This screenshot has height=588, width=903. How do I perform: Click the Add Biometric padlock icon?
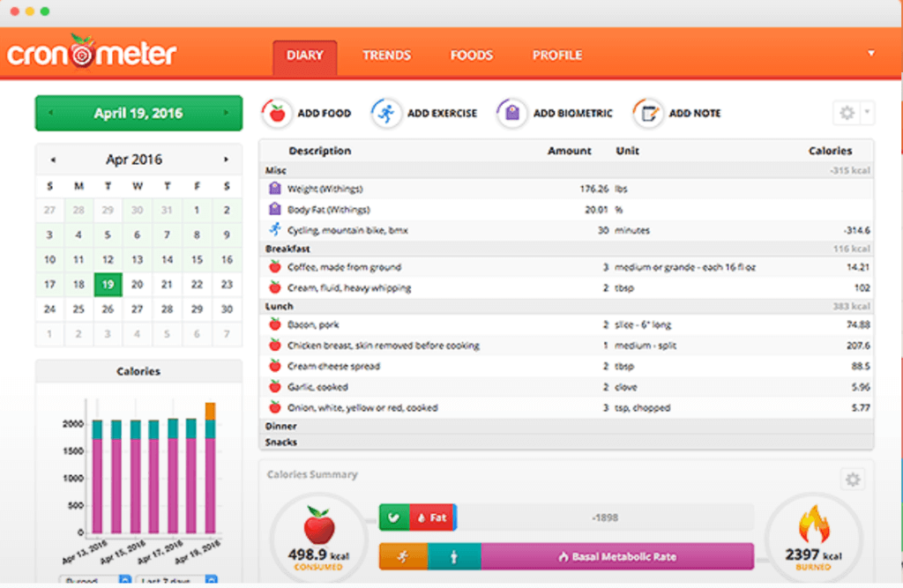coord(511,113)
